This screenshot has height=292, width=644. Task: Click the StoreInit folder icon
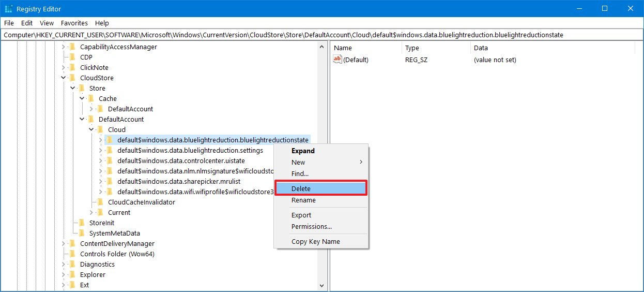(82, 223)
